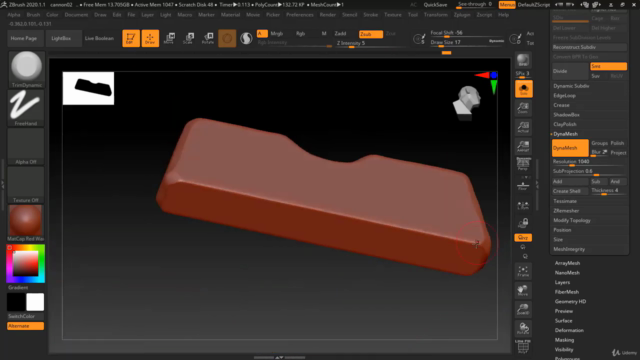Click the DynaMesh activation button
640x360 pixels.
pyautogui.click(x=570, y=148)
